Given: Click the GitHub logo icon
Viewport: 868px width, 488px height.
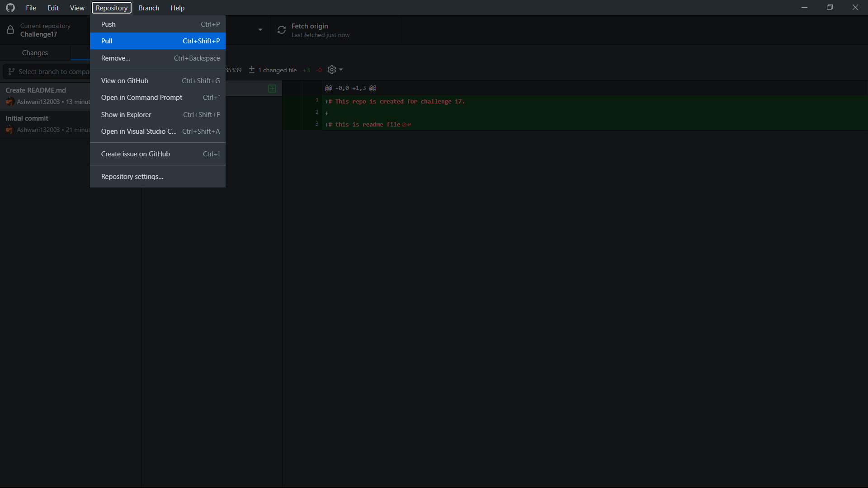Looking at the screenshot, I should point(10,8).
